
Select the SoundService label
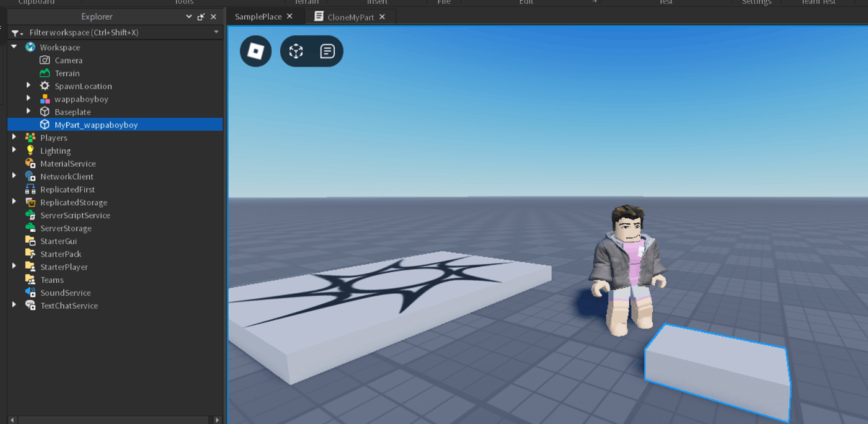tap(66, 293)
